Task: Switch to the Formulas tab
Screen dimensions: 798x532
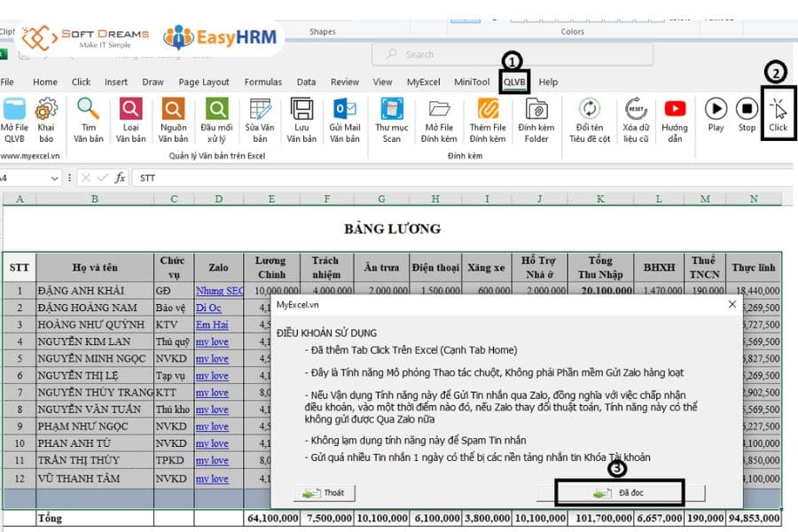Action: pyautogui.click(x=262, y=81)
